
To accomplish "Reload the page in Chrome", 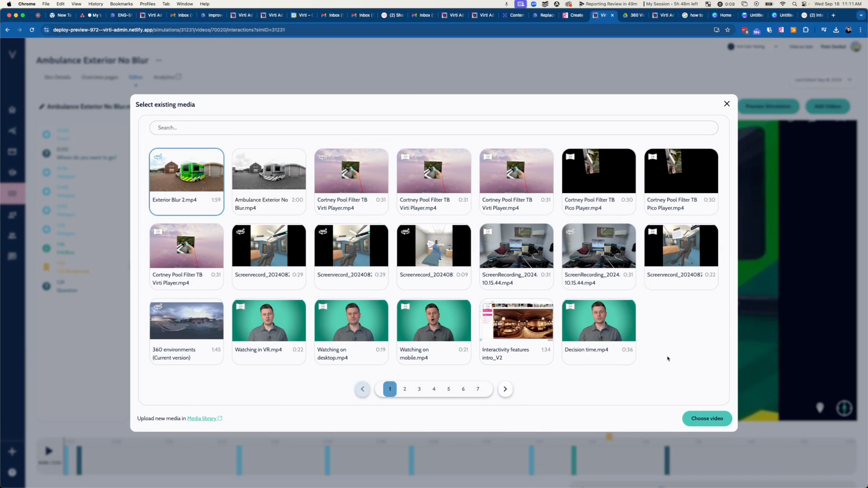I will 32,30.
